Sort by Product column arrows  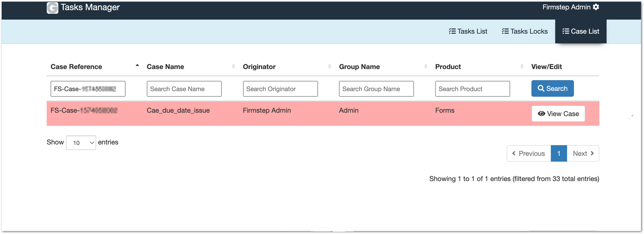522,66
